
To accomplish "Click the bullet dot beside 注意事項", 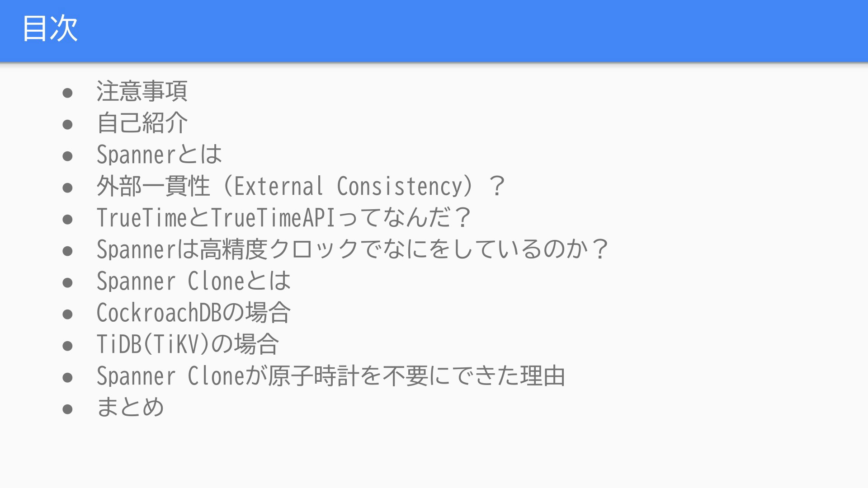I will [x=68, y=93].
